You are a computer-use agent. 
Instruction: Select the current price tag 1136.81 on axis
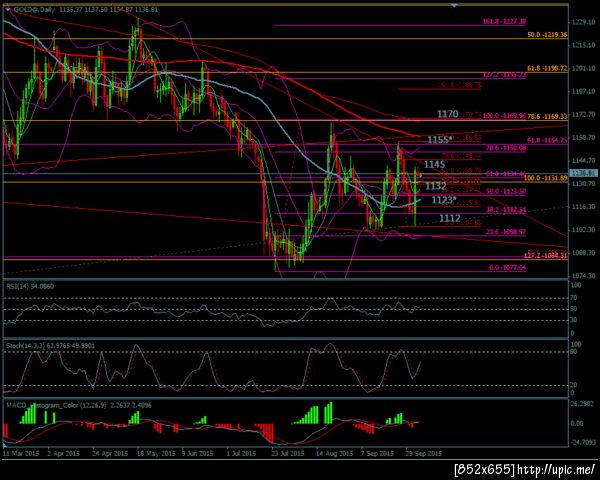tap(583, 173)
